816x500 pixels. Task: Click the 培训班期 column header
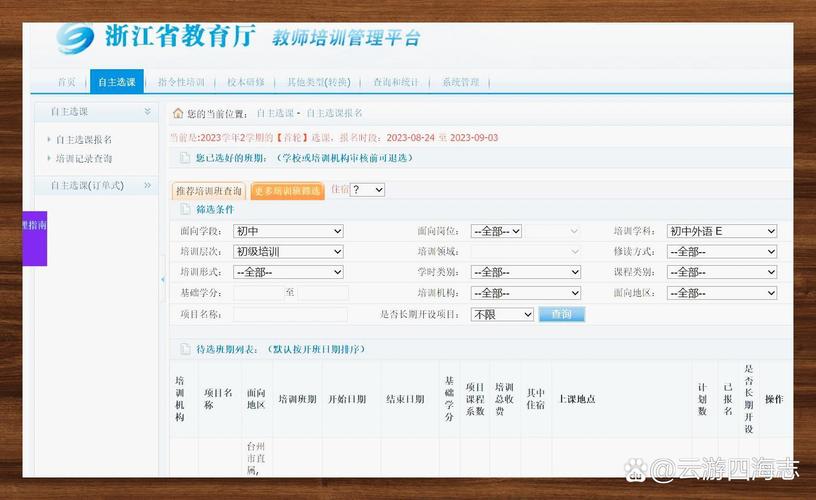[x=297, y=399]
